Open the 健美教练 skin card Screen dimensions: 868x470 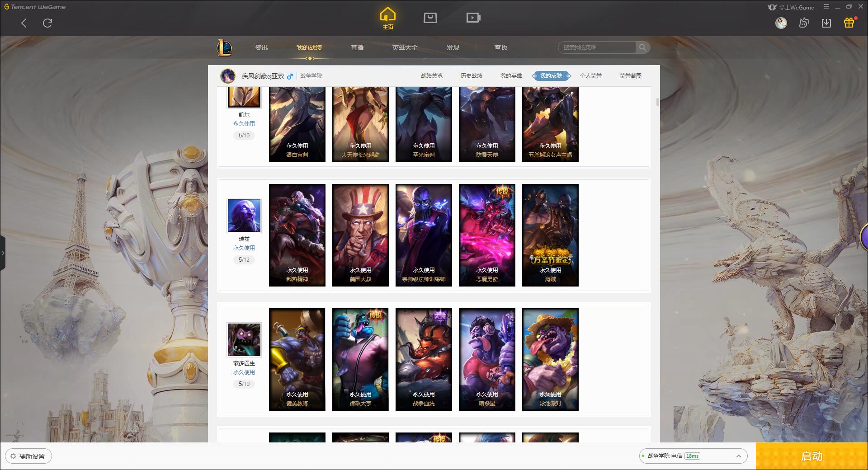tap(297, 359)
